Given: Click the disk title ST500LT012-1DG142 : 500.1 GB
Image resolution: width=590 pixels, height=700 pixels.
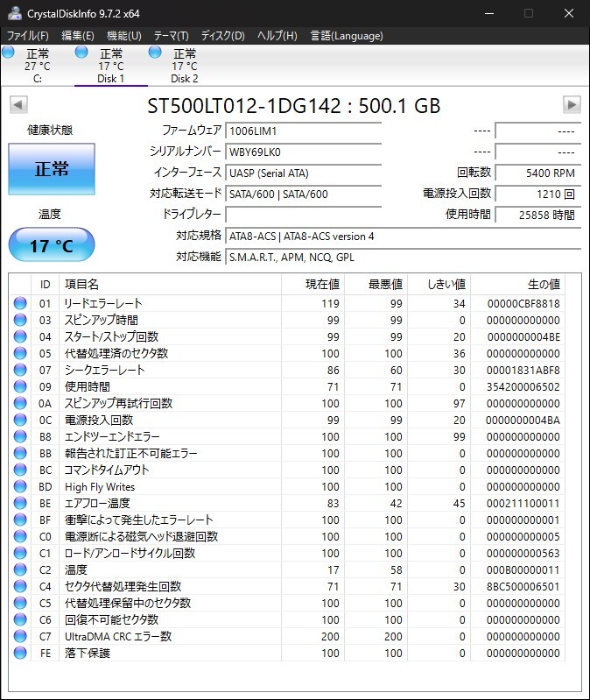Looking at the screenshot, I should tap(294, 106).
